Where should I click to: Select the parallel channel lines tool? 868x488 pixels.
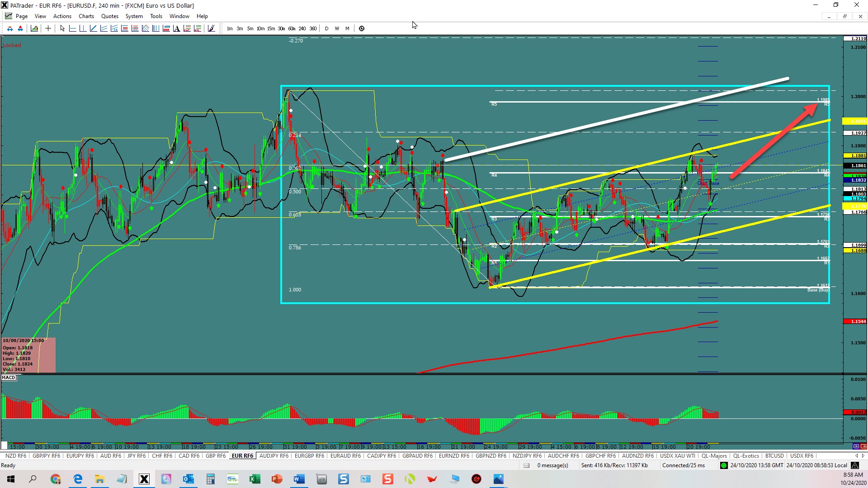104,28
